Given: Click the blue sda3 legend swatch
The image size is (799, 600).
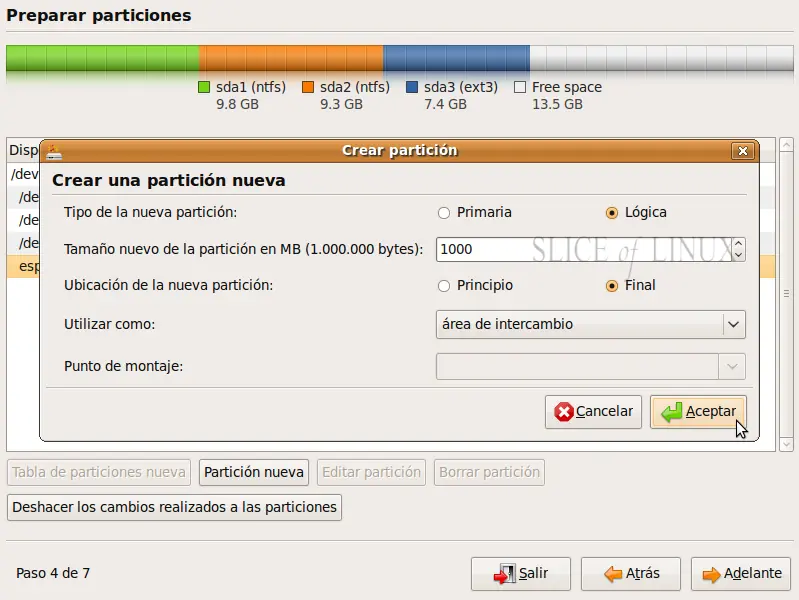Looking at the screenshot, I should (412, 88).
